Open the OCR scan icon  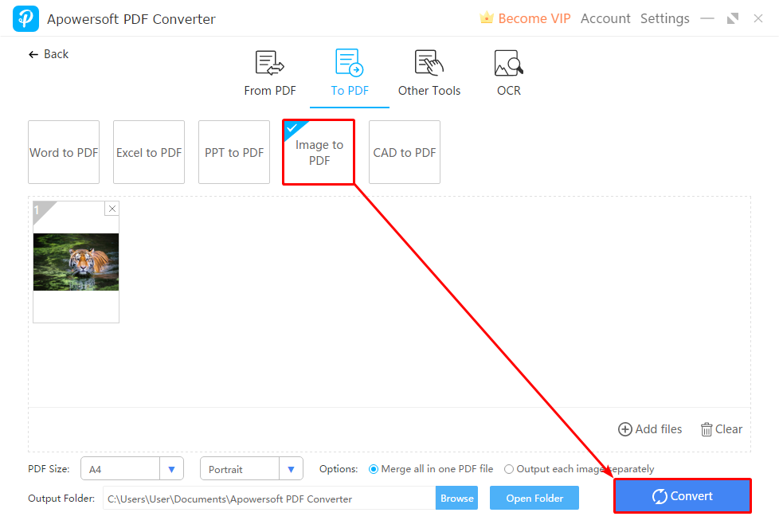pos(509,63)
